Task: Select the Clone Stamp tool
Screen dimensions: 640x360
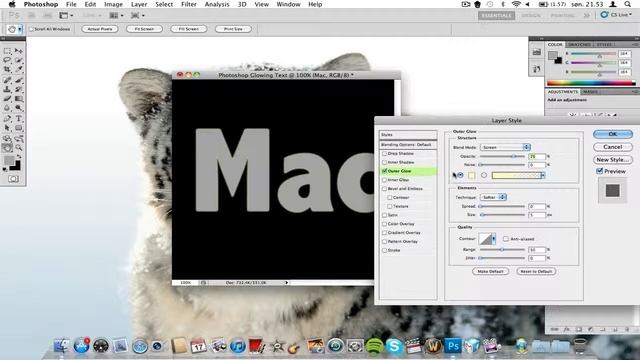Action: pos(7,89)
